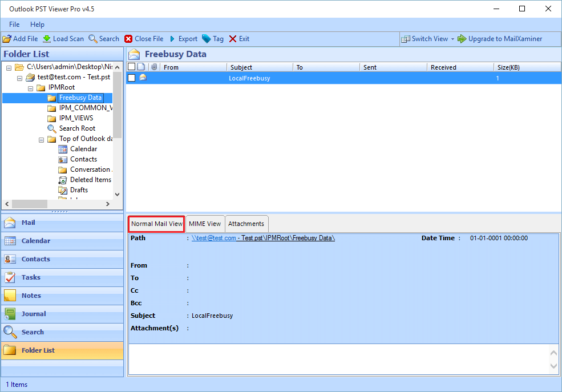
Task: Open the Help menu
Action: point(37,25)
